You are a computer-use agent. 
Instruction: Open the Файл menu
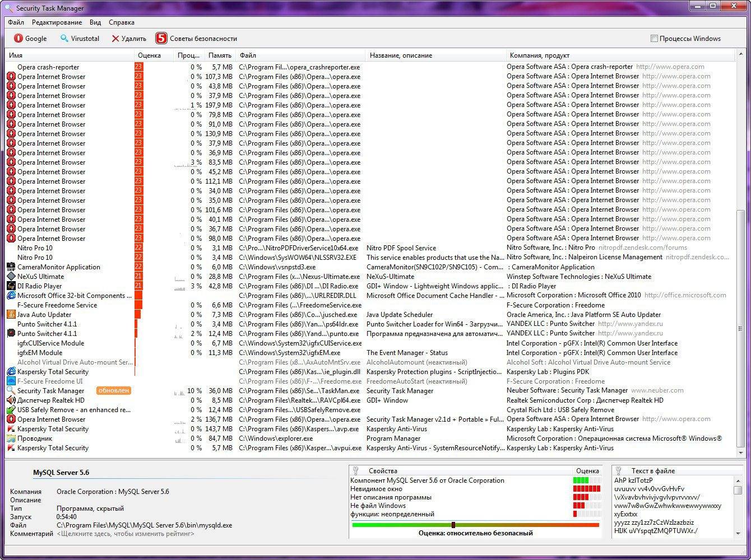tap(16, 22)
